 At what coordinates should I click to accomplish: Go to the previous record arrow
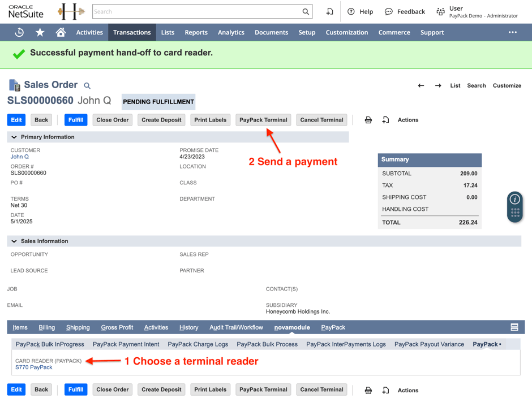coord(421,85)
